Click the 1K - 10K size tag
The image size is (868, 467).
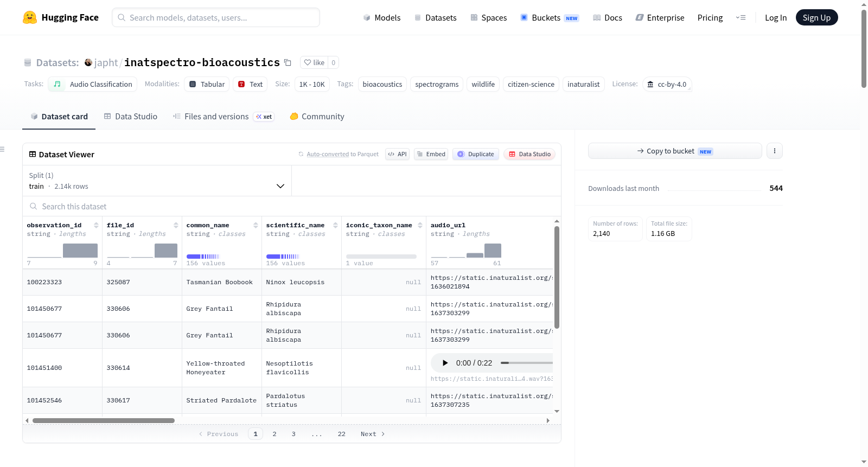pyautogui.click(x=312, y=84)
